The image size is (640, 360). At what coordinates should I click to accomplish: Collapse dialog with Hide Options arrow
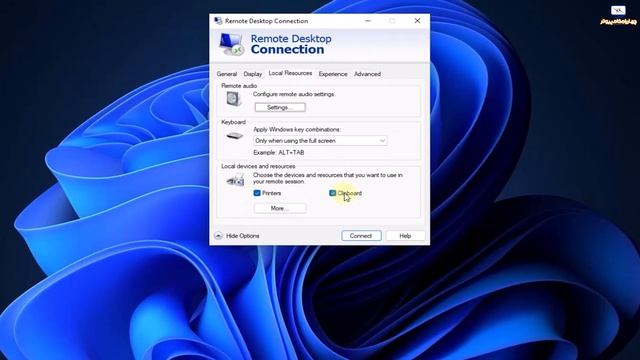pos(218,236)
